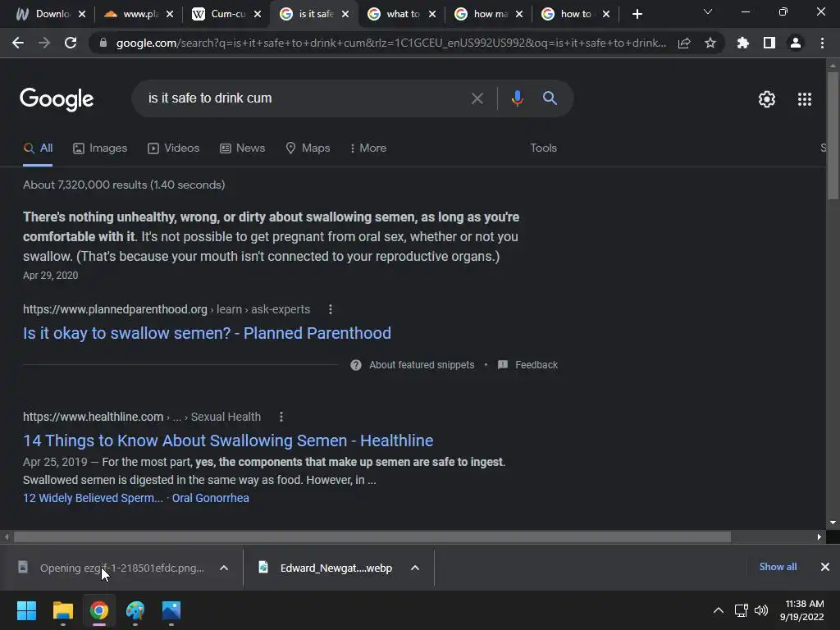
Task: Expand options for ezgif png download
Action: (x=224, y=568)
